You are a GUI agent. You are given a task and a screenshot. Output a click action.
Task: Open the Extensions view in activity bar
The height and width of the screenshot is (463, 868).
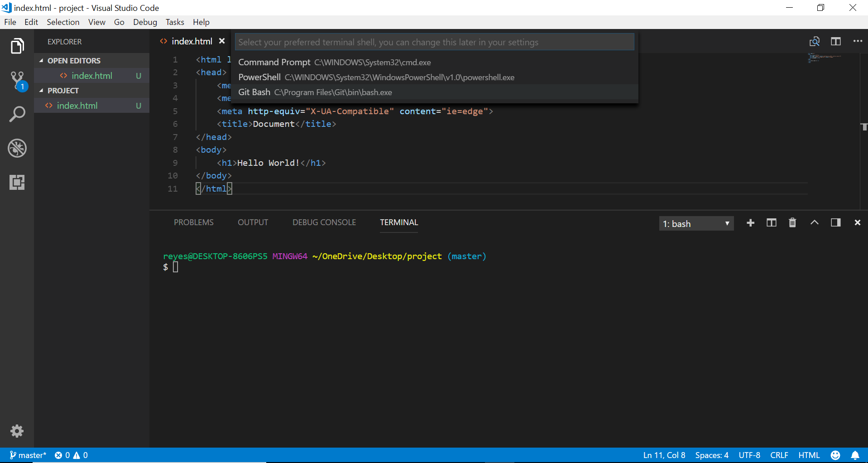[17, 182]
